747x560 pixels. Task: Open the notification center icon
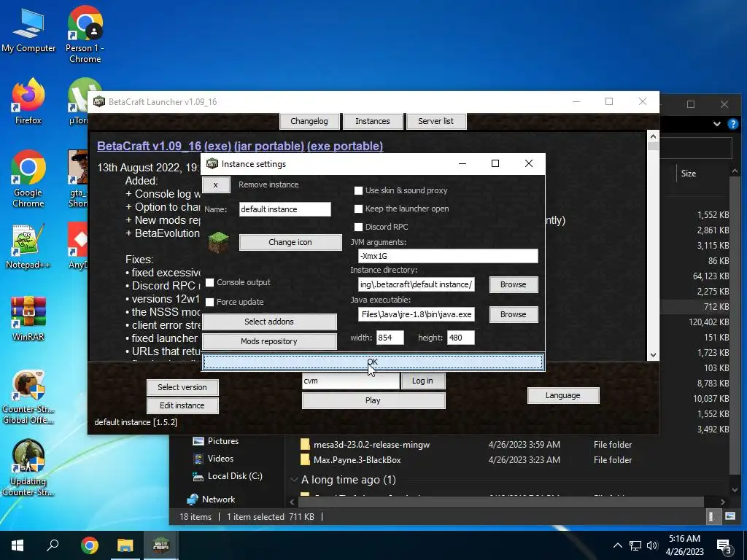(x=724, y=547)
